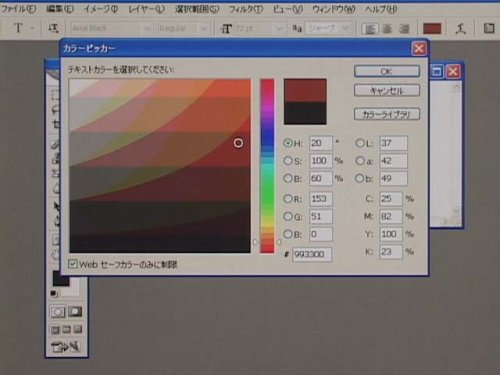Select full screen mode with menu bar

tap(66, 330)
